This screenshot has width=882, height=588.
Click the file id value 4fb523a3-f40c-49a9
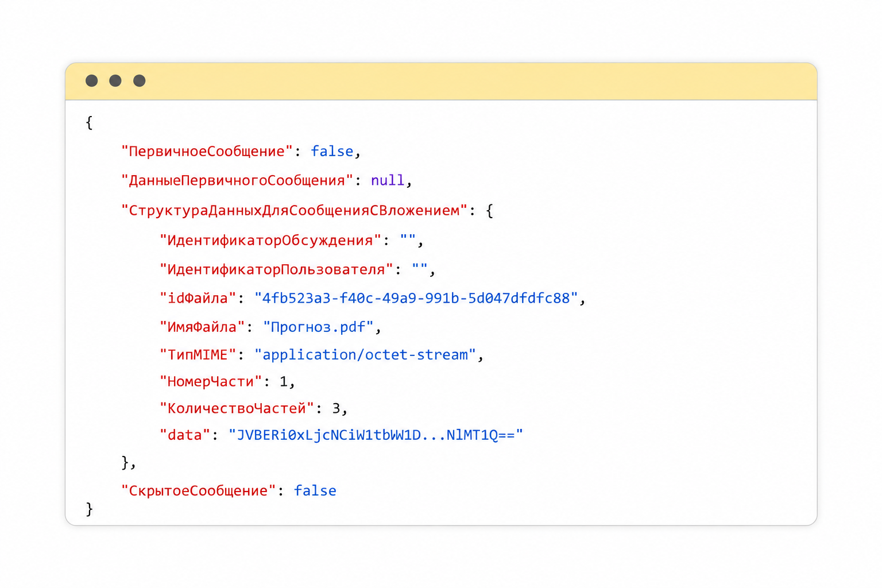(x=416, y=299)
